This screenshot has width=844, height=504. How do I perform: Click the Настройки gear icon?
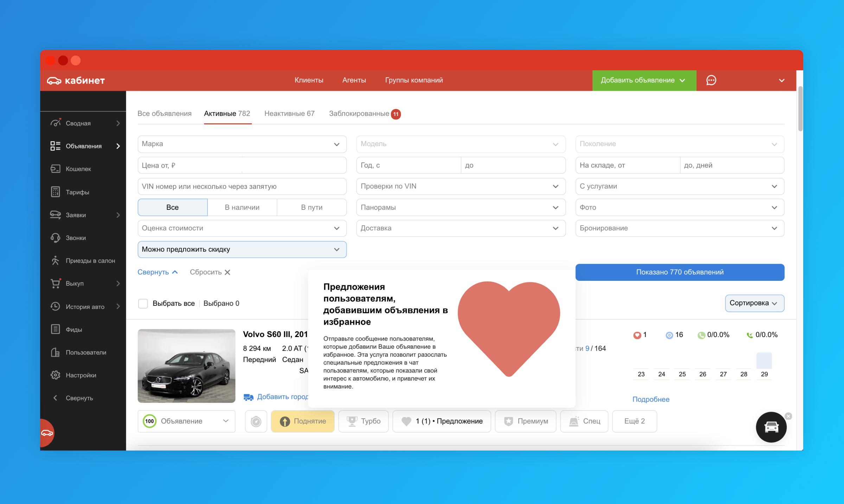tap(55, 375)
